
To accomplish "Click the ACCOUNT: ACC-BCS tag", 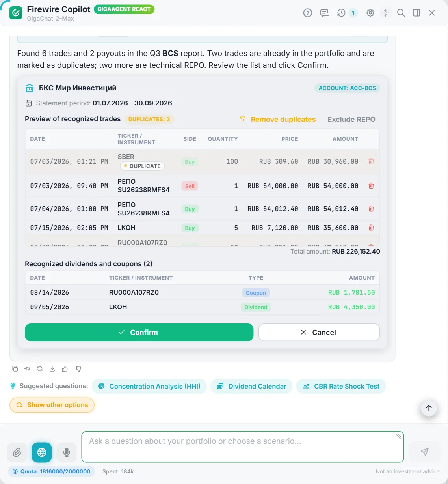I will (x=347, y=88).
